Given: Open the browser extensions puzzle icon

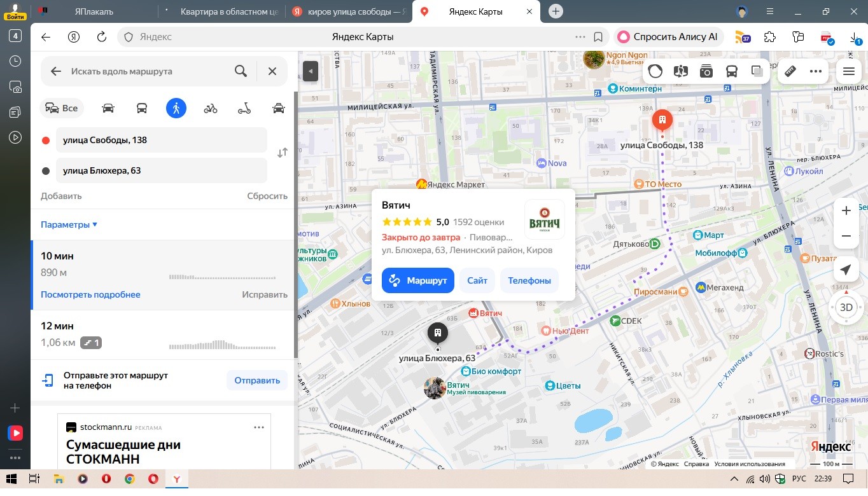Looking at the screenshot, I should 770,37.
